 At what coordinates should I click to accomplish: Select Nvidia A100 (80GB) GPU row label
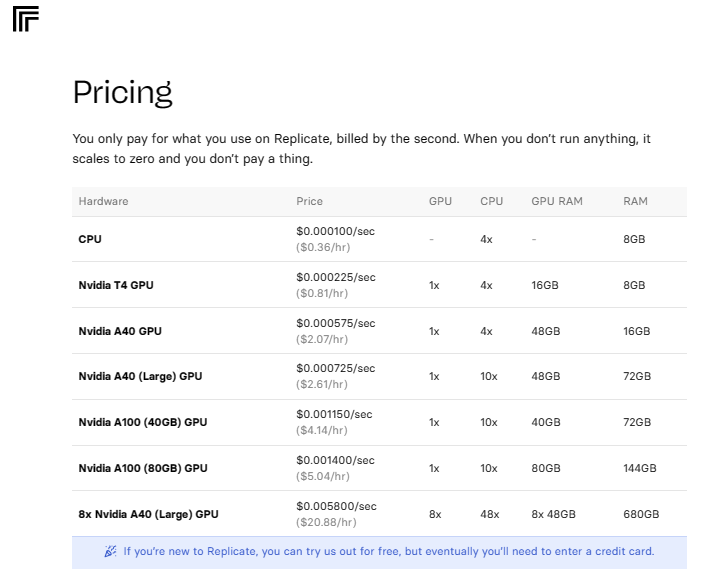pos(143,468)
